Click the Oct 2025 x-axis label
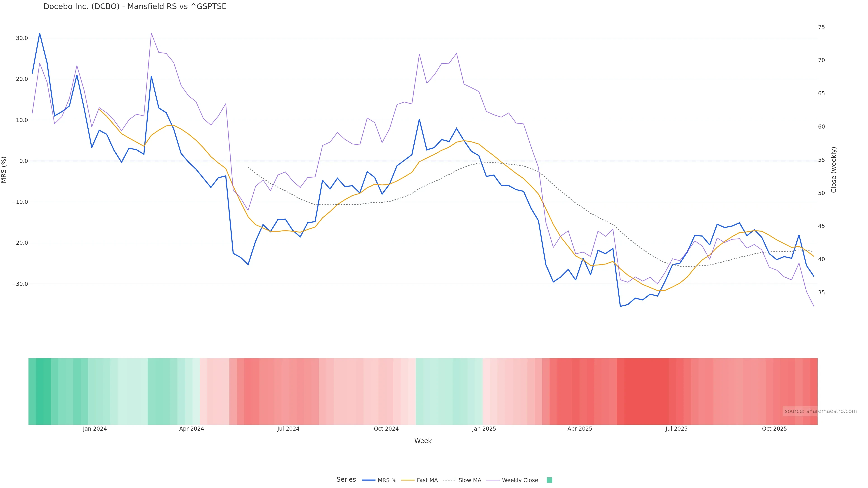This screenshot has height=488, width=868. pos(774,429)
